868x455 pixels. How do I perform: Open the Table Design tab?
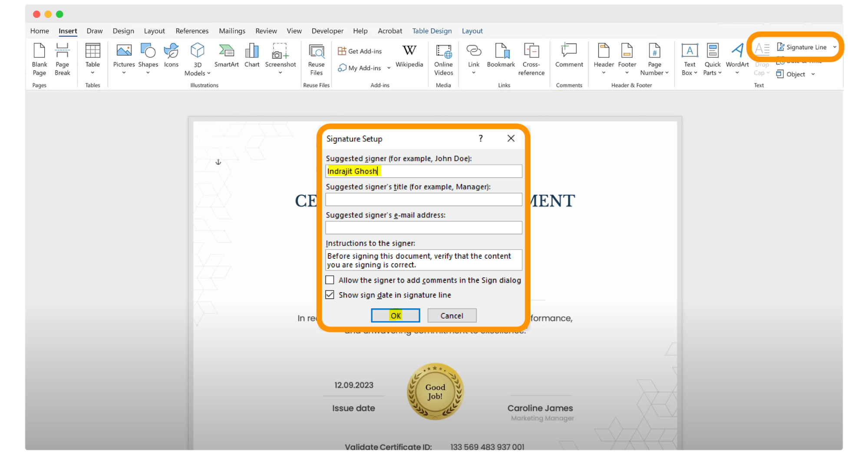(432, 31)
